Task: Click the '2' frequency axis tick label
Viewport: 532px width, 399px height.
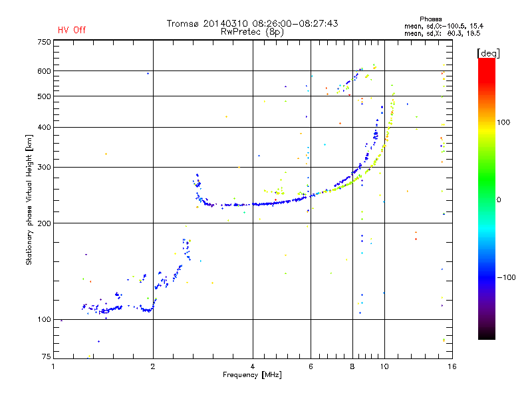Action: point(153,366)
